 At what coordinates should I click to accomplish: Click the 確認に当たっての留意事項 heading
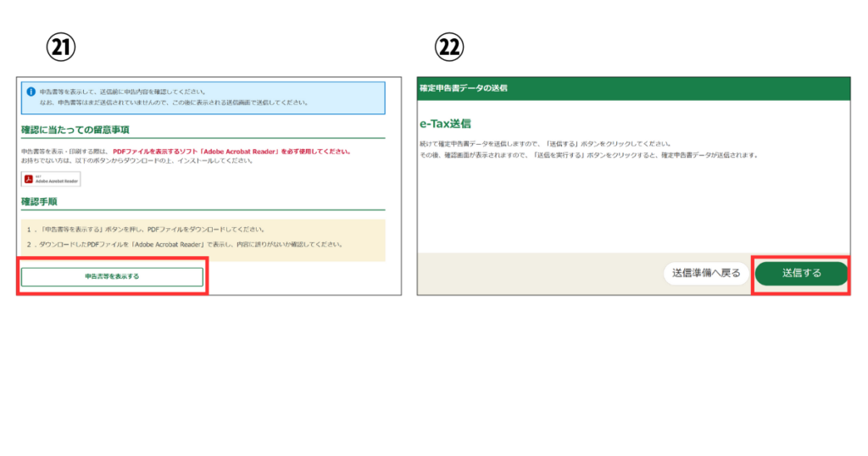pos(75,130)
